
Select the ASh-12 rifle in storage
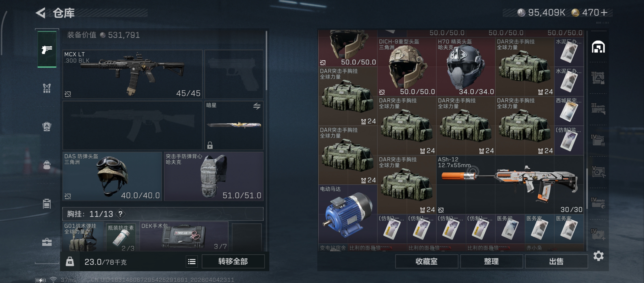pos(510,185)
